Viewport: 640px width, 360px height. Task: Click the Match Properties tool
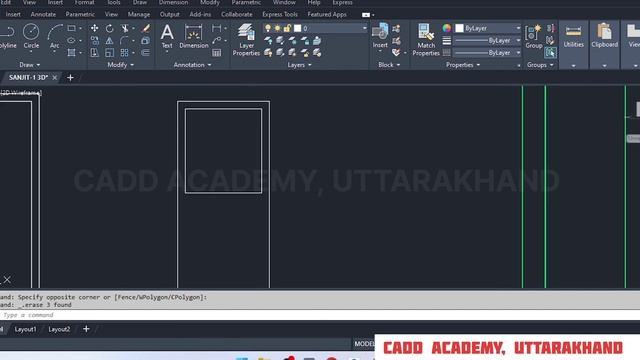(426, 39)
